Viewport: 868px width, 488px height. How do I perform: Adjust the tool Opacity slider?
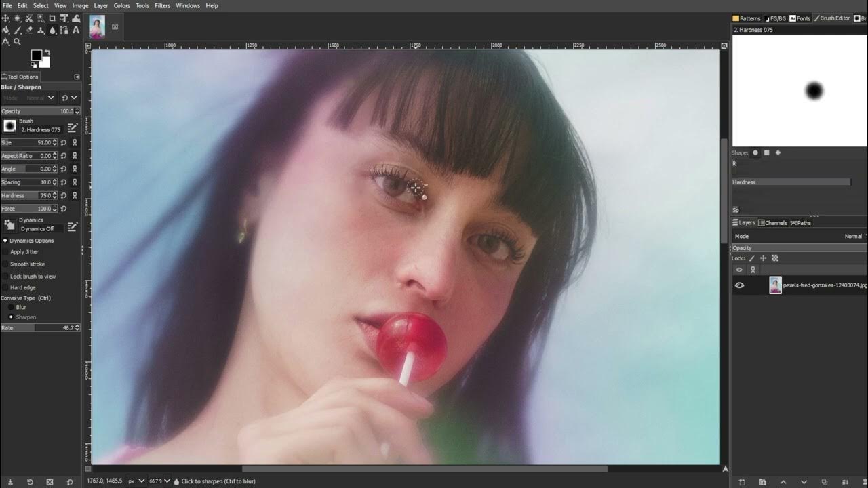(x=40, y=111)
